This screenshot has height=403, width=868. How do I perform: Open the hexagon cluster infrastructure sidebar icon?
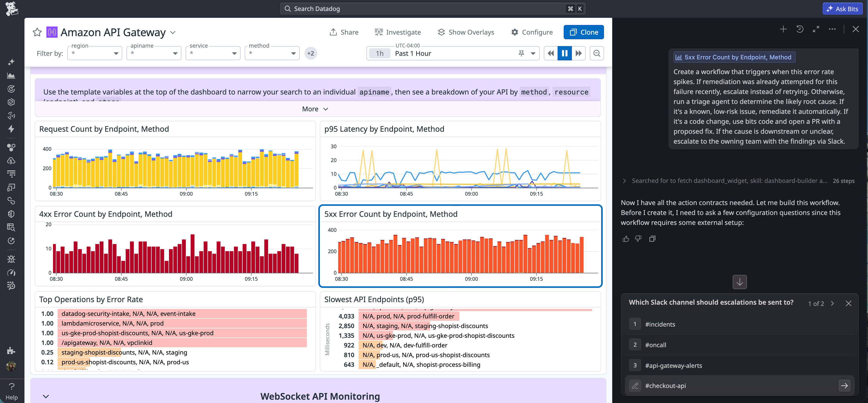(x=11, y=147)
